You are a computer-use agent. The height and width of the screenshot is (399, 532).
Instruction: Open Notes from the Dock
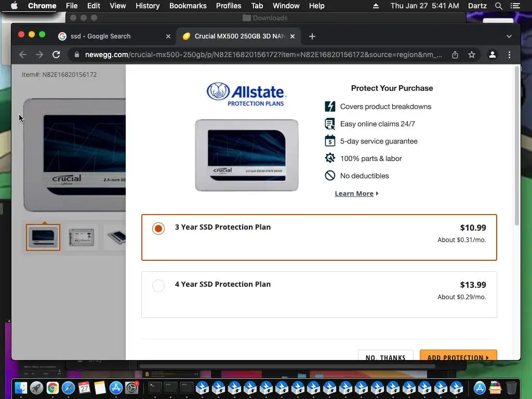point(100,388)
